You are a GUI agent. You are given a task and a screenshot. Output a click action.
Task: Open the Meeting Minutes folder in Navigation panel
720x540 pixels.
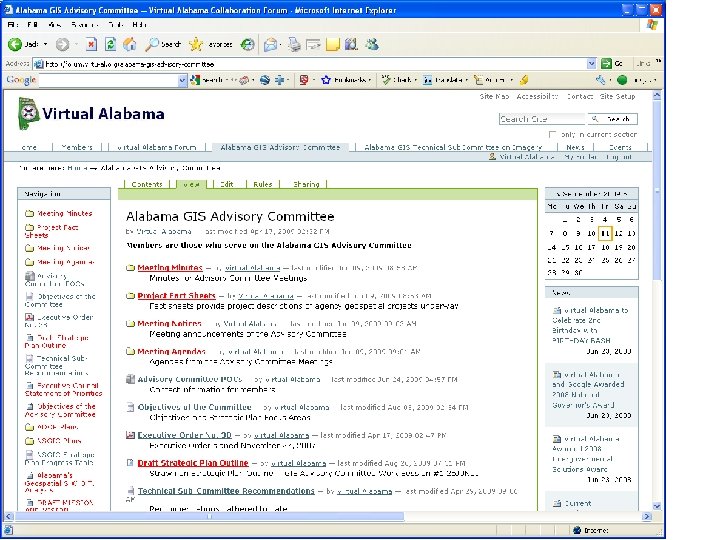[64, 214]
